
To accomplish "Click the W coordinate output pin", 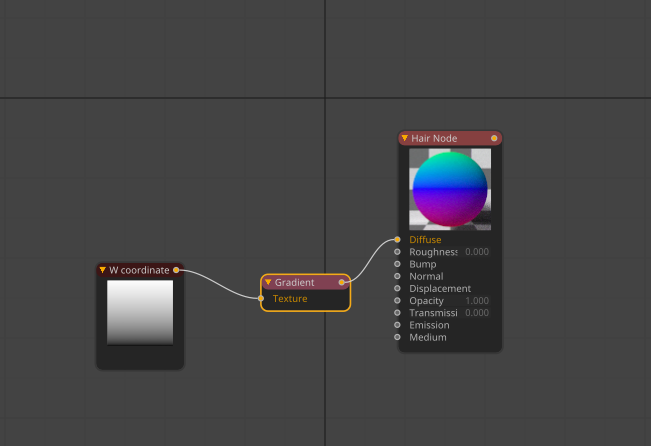I will pos(176,270).
